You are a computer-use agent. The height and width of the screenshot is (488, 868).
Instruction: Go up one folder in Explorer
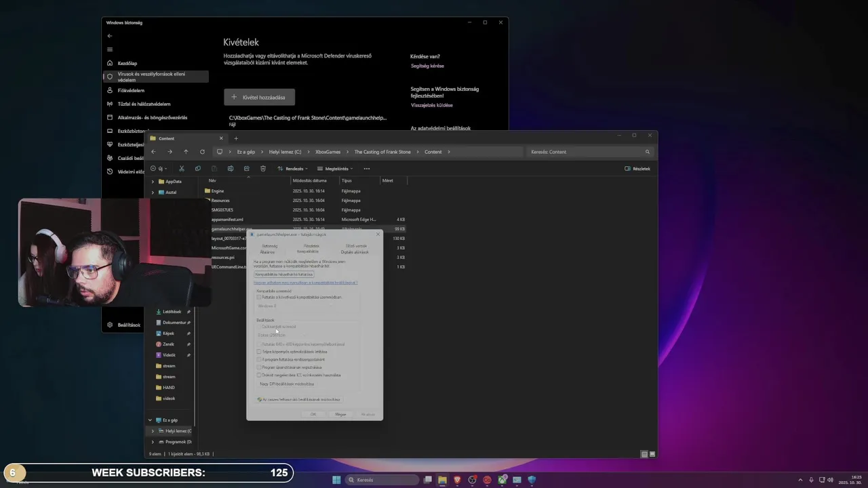pyautogui.click(x=186, y=152)
